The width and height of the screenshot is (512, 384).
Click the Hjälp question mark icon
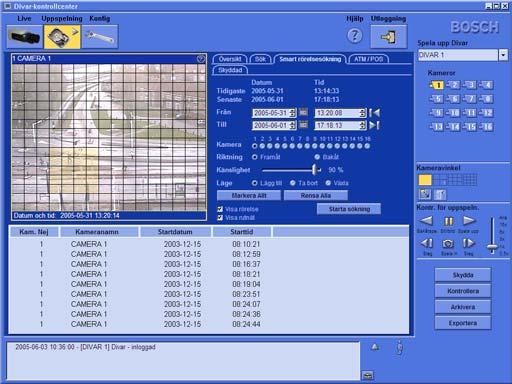coord(355,36)
